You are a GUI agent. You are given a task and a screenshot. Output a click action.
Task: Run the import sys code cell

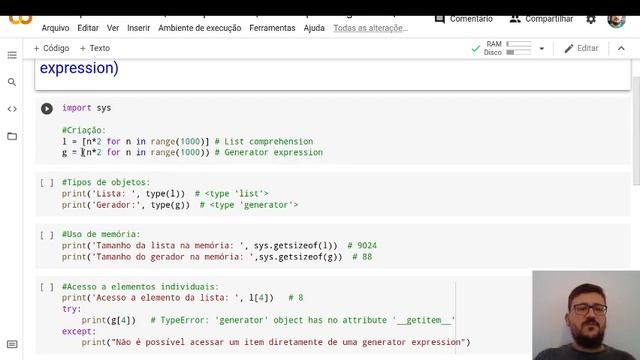[x=47, y=109]
